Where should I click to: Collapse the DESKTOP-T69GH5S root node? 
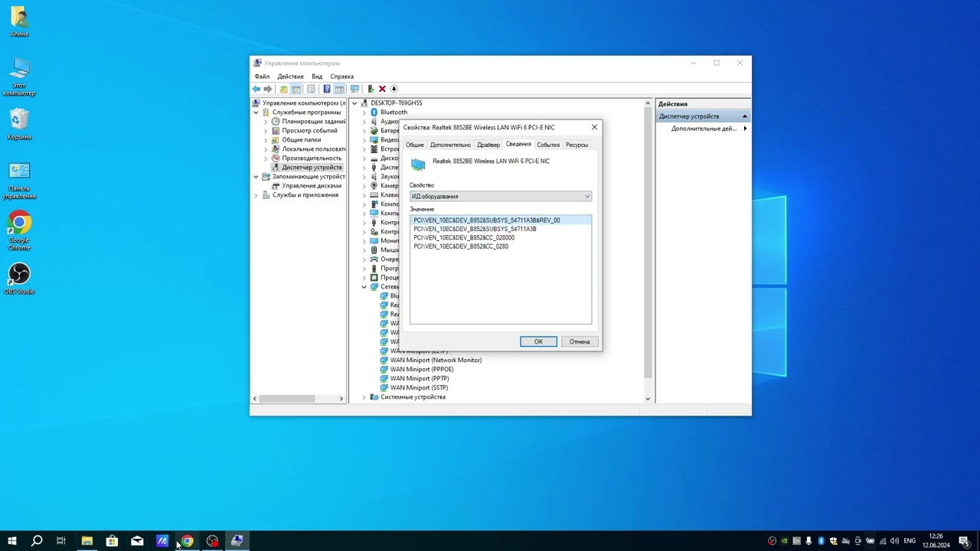click(354, 103)
